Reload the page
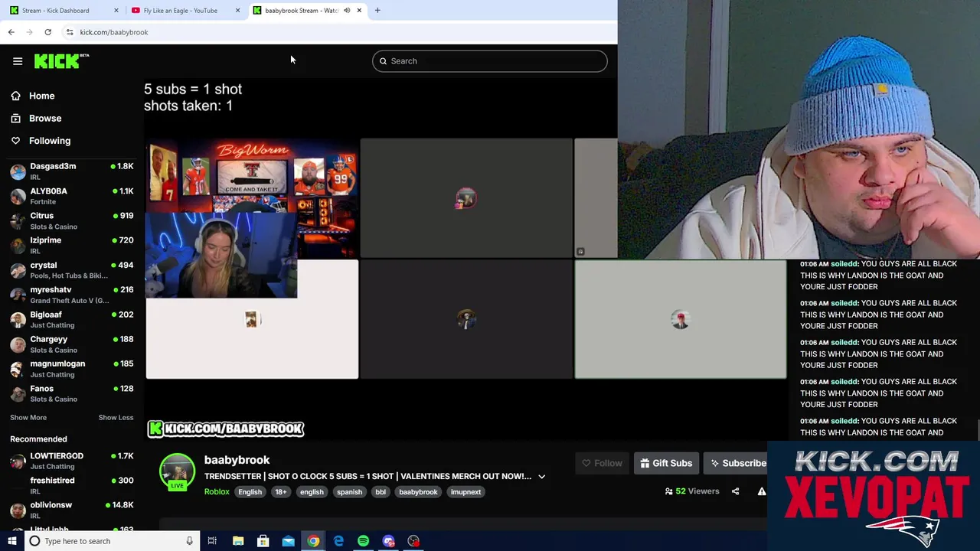The width and height of the screenshot is (980, 551). (x=47, y=32)
